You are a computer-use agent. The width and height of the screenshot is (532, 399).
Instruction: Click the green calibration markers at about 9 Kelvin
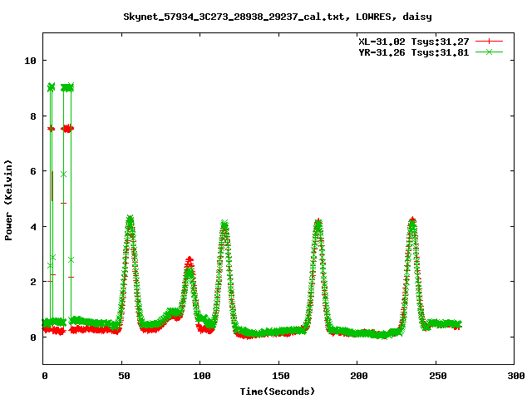[61, 87]
